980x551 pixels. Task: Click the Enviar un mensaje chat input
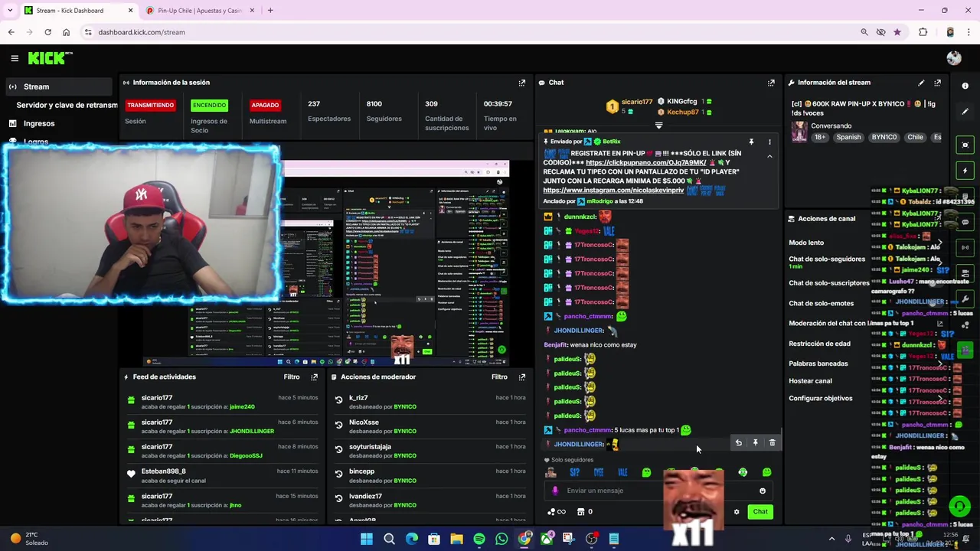pyautogui.click(x=658, y=491)
